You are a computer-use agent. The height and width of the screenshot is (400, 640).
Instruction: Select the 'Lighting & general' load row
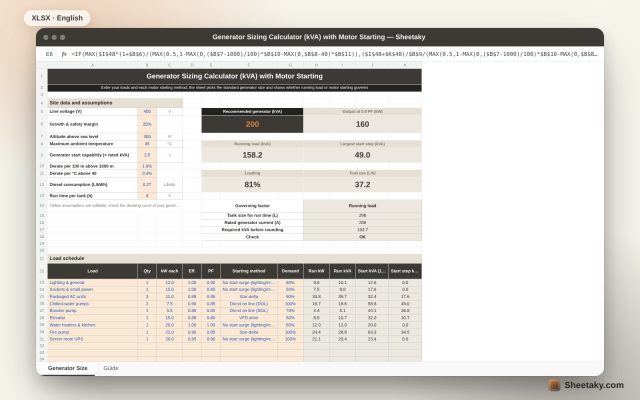(x=92, y=282)
